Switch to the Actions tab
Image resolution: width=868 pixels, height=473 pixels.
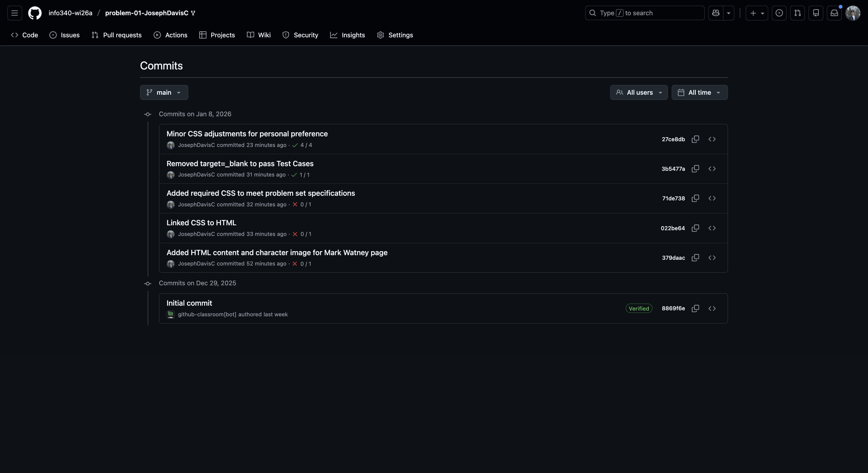[170, 35]
